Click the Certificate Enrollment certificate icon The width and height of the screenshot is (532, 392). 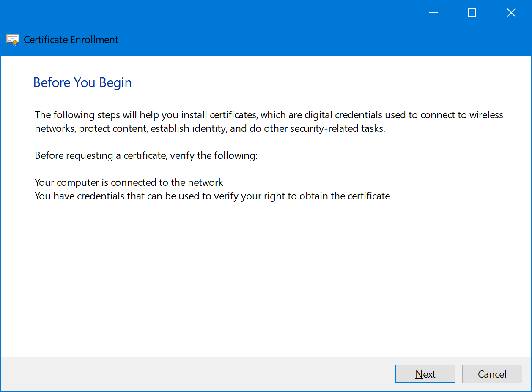[12, 39]
